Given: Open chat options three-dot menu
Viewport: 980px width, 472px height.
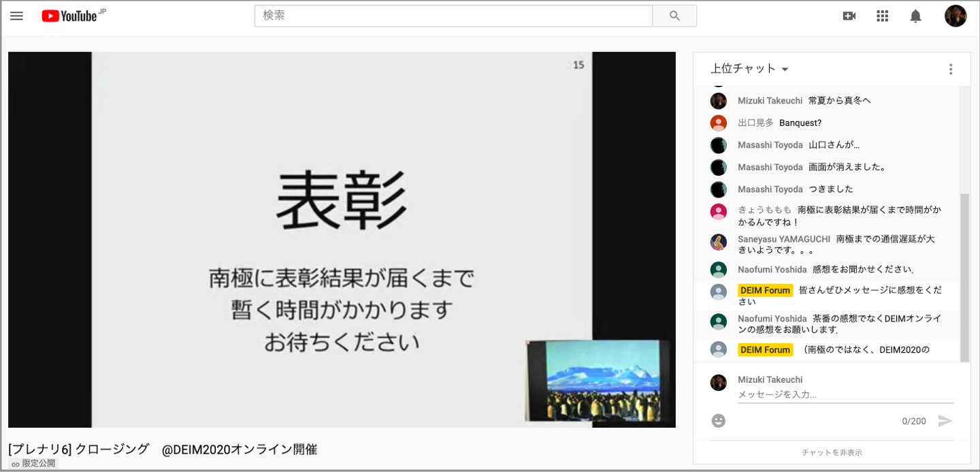Looking at the screenshot, I should pos(951,69).
